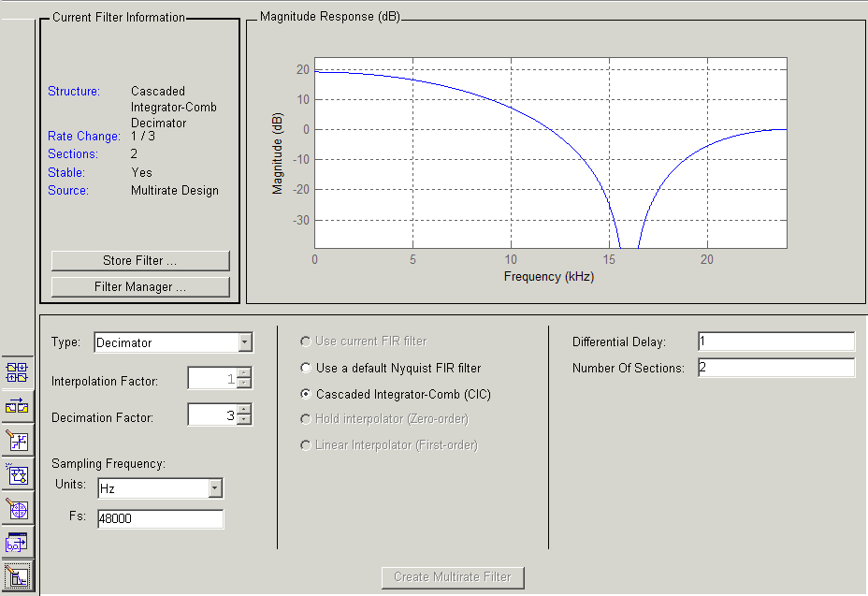The image size is (868, 596).
Task: Select Linear Interpolator (First-order) option
Action: coord(389,444)
